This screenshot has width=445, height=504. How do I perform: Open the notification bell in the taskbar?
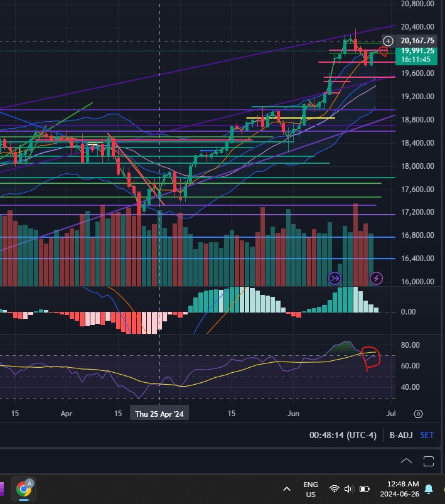[429, 488]
